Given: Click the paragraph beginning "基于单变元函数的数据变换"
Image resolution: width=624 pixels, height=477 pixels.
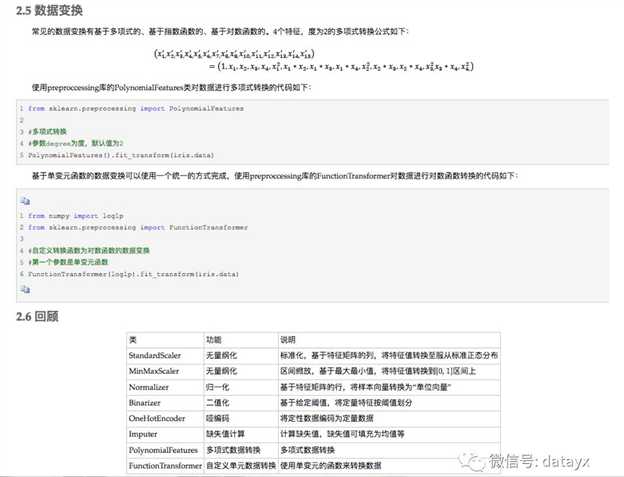Looking at the screenshot, I should tap(275, 175).
